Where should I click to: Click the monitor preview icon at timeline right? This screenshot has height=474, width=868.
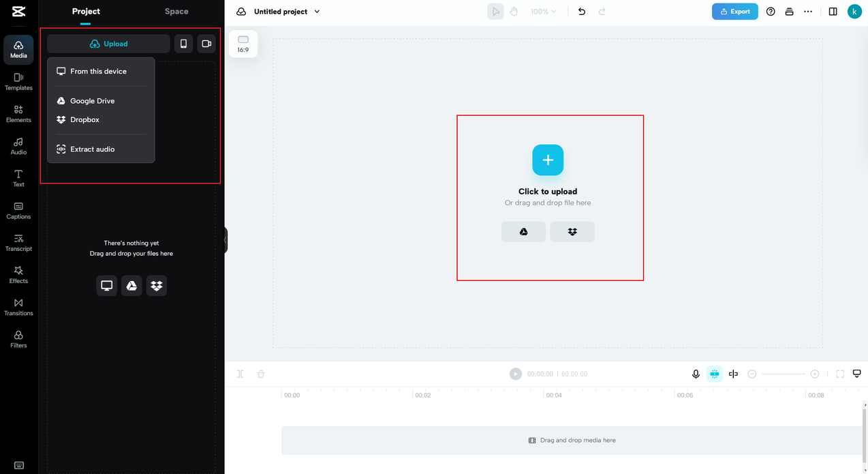click(x=857, y=374)
